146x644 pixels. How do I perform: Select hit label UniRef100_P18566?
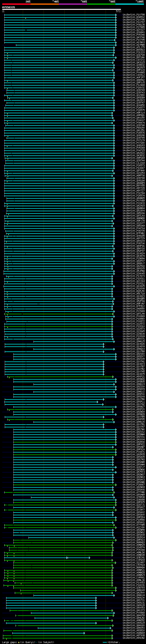[134, 520]
